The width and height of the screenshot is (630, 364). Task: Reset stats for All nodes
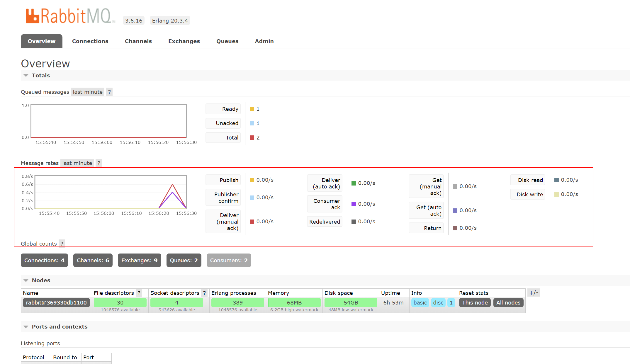[x=508, y=302]
